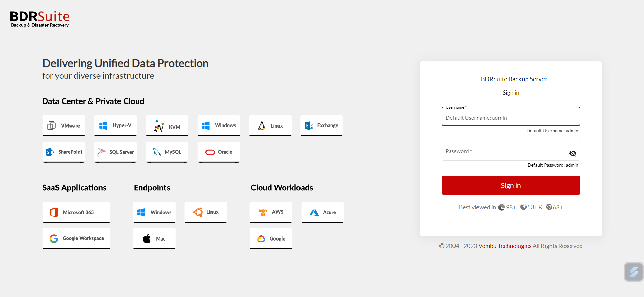Click the 'SaaS Applications' heading
The height and width of the screenshot is (297, 644).
[74, 188]
